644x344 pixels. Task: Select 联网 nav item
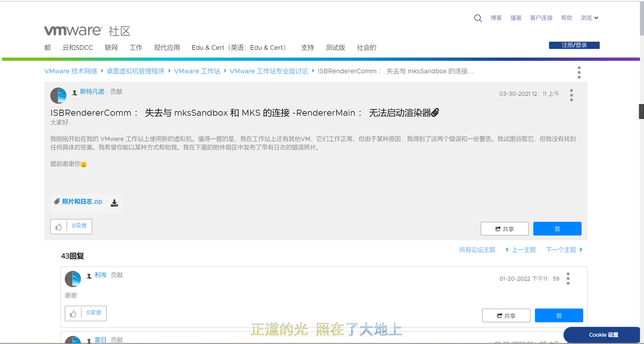coord(111,48)
